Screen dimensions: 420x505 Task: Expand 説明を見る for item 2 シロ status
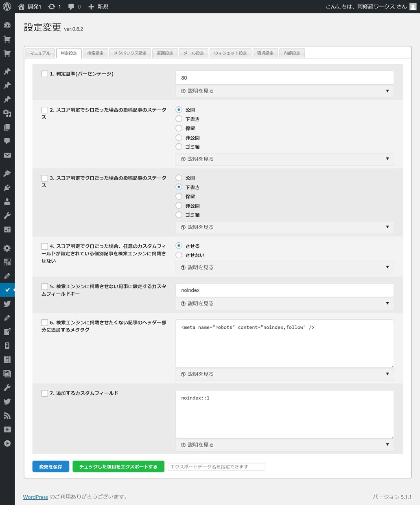click(x=285, y=159)
